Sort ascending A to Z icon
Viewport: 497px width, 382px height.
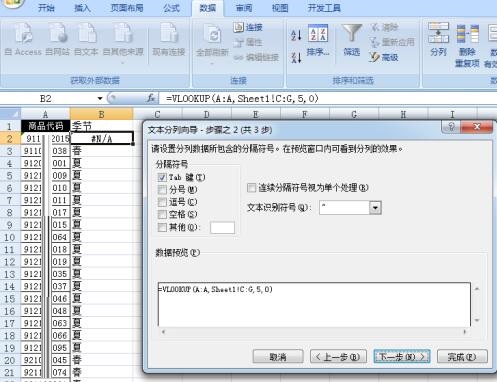pos(296,35)
